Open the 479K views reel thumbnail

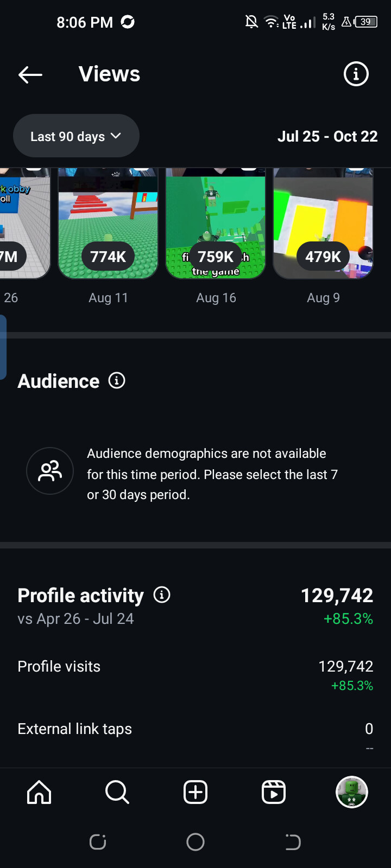323,224
